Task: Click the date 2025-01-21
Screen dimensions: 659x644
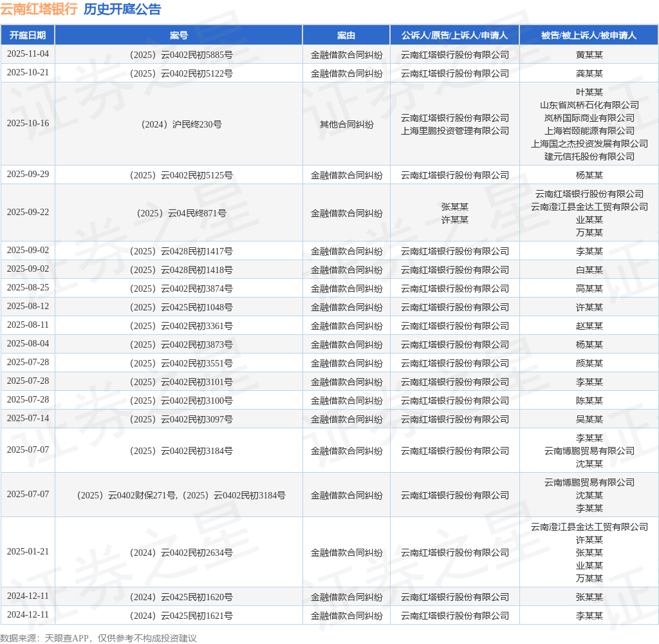Action: [x=28, y=551]
